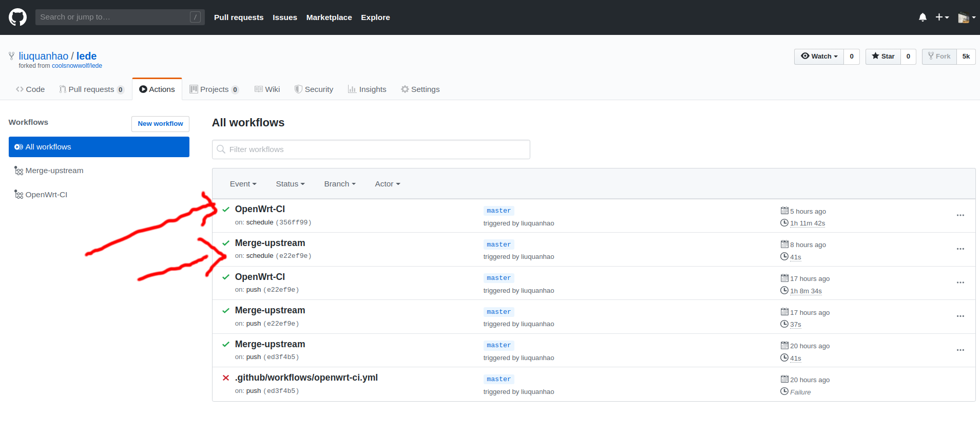Open the Merge-upstream run lasting 37s
Viewport: 980px width, 433px height.
(x=270, y=310)
